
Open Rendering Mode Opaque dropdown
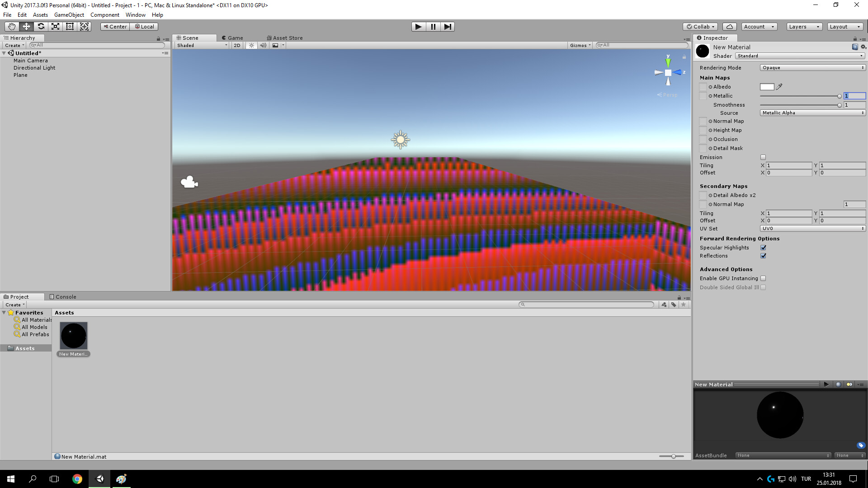(813, 68)
